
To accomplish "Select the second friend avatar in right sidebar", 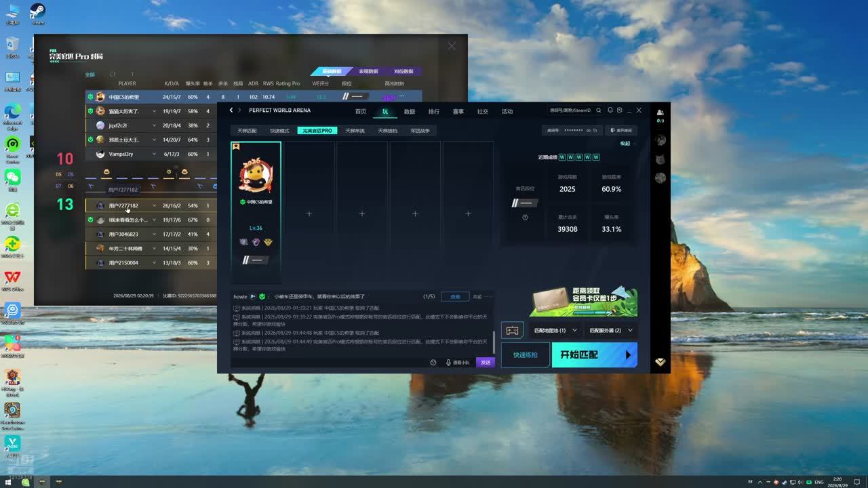I will point(660,159).
